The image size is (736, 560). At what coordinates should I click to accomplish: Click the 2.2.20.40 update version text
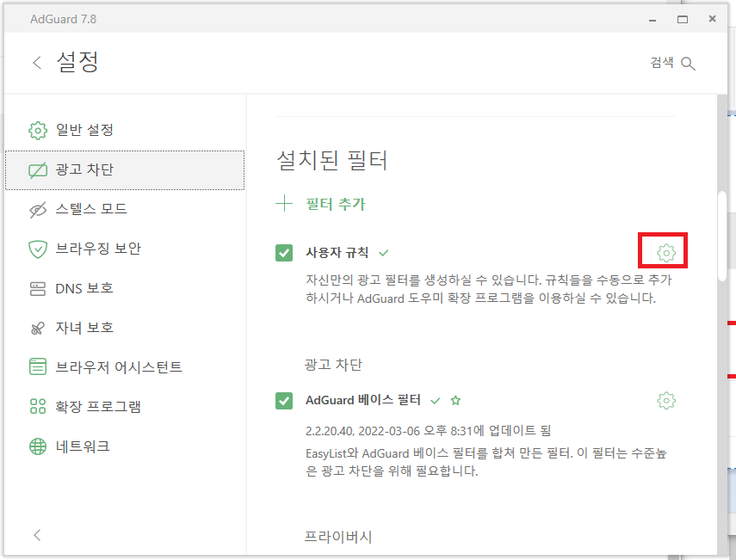pyautogui.click(x=428, y=431)
